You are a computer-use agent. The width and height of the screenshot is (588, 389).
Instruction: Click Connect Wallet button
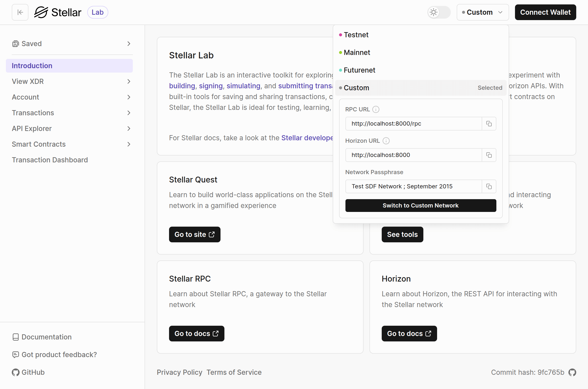tap(545, 12)
